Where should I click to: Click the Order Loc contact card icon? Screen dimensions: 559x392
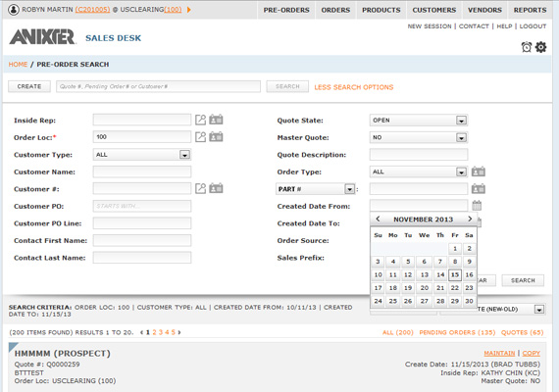point(216,136)
